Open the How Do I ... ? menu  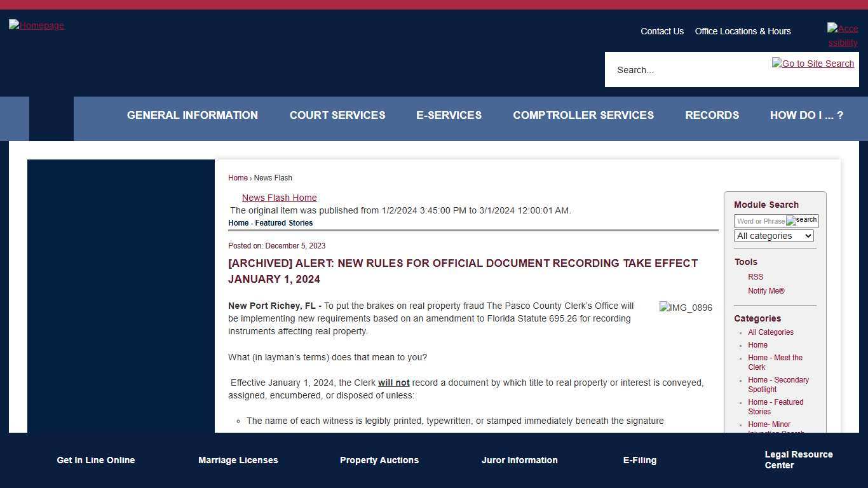click(x=807, y=115)
